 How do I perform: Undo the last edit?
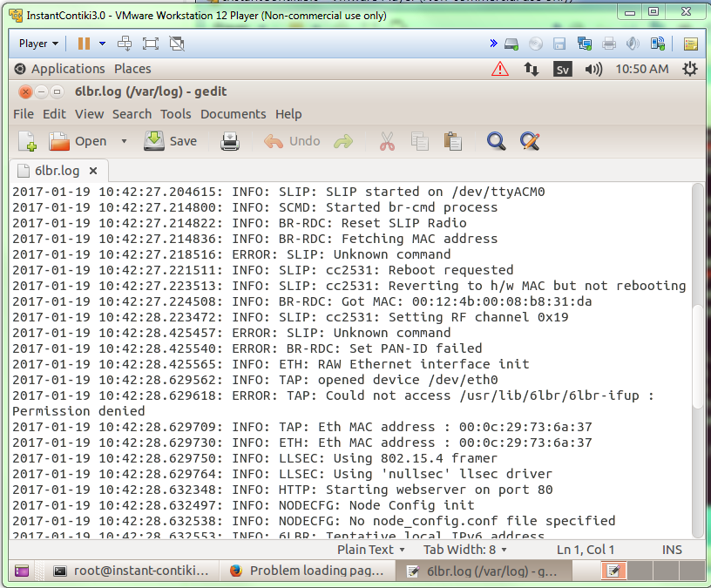pos(293,141)
